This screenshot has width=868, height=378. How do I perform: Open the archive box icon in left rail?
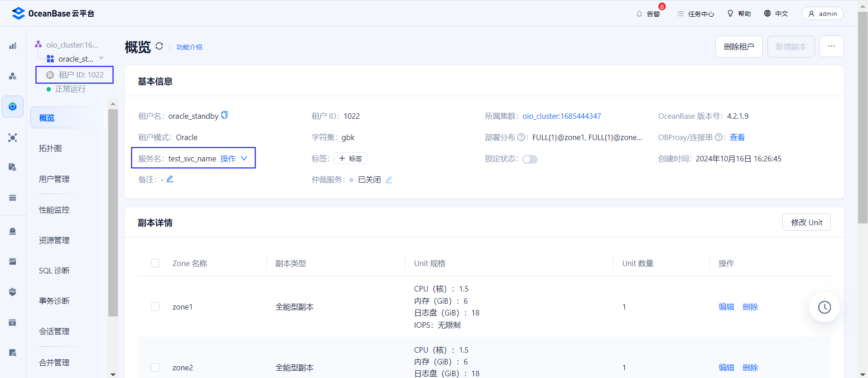click(x=13, y=322)
